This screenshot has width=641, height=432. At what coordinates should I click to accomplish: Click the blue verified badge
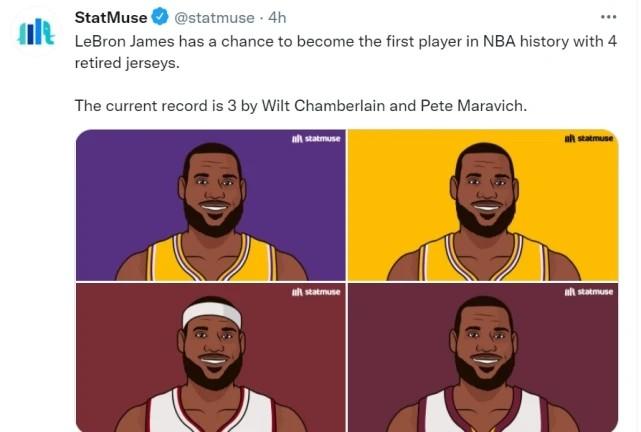158,17
